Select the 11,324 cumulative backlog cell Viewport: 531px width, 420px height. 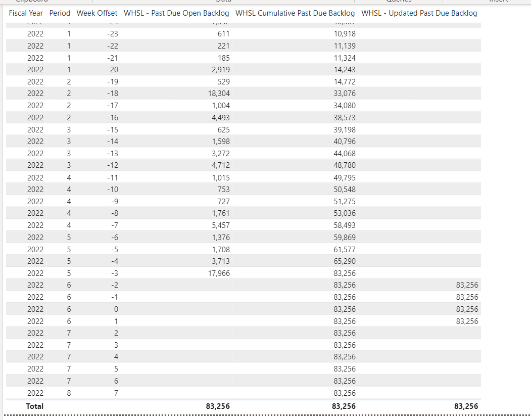pyautogui.click(x=345, y=58)
